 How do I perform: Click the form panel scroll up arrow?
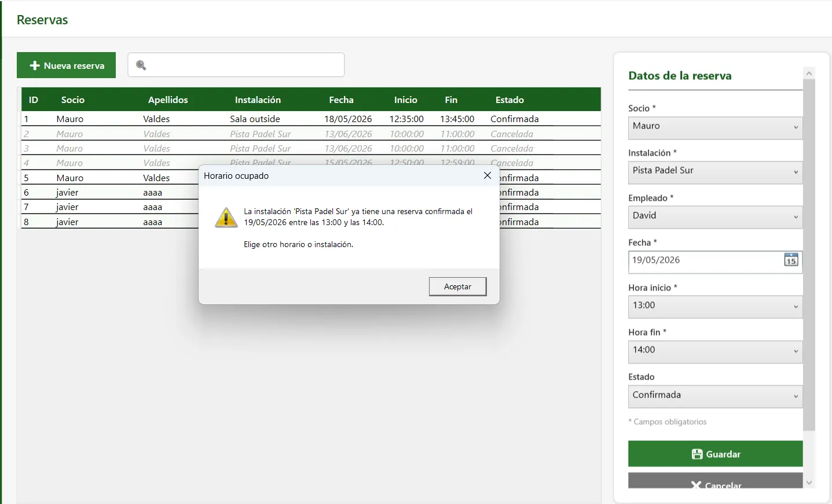point(809,73)
